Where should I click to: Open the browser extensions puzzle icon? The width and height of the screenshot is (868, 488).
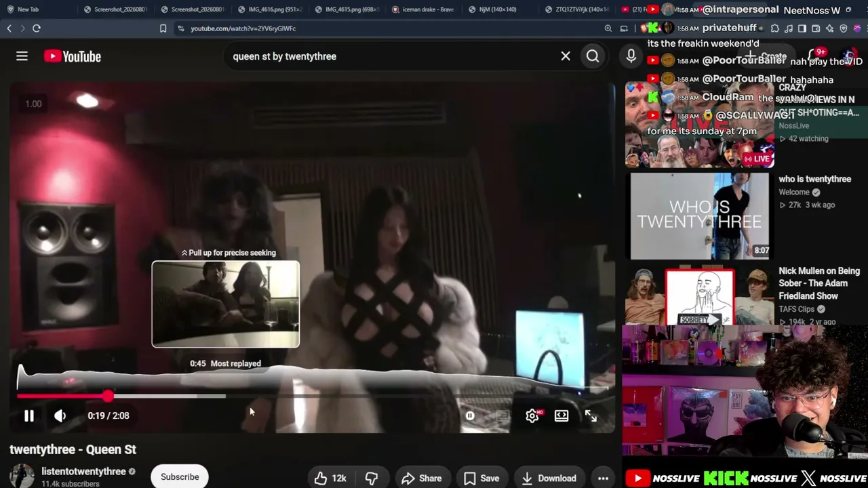pyautogui.click(x=775, y=28)
